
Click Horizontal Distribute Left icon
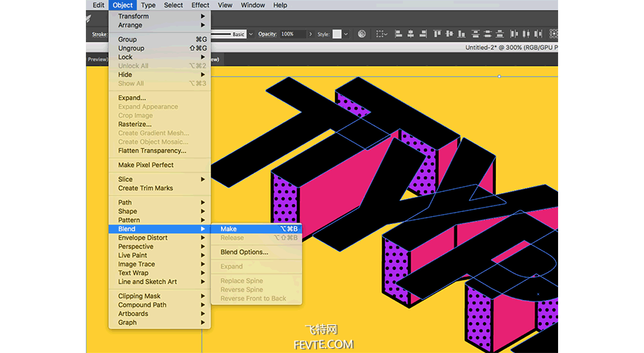(514, 34)
